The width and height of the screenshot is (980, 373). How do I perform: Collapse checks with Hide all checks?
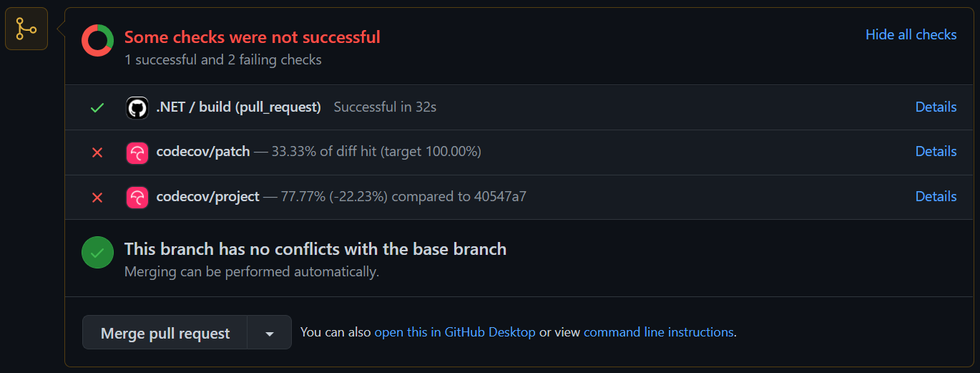(911, 34)
